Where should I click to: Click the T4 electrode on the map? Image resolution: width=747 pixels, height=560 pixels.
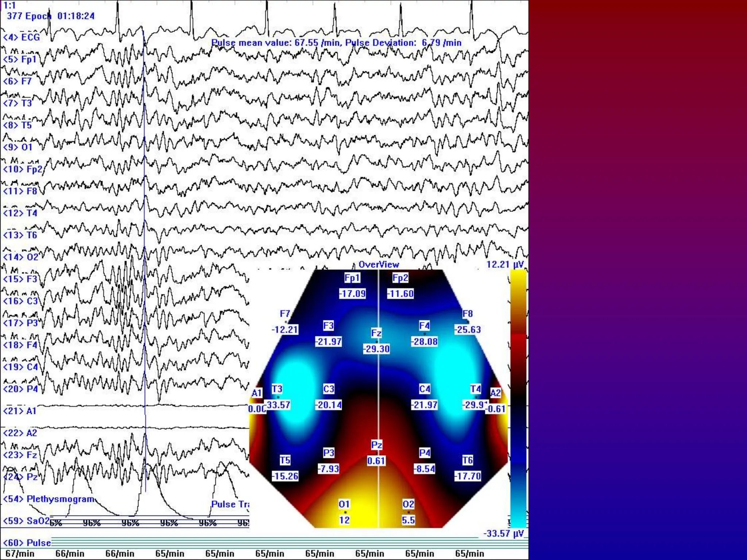[475, 389]
